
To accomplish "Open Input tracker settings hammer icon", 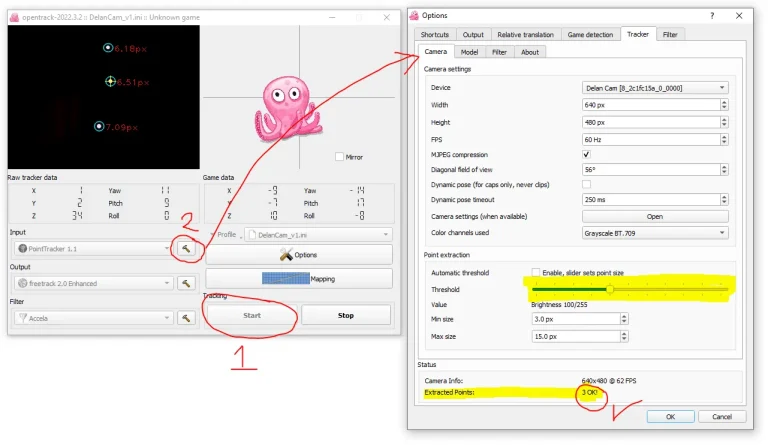I will pos(186,249).
